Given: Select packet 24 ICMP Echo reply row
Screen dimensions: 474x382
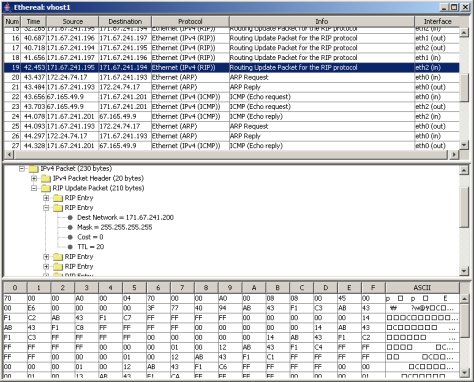Looking at the screenshot, I should click(x=232, y=116).
